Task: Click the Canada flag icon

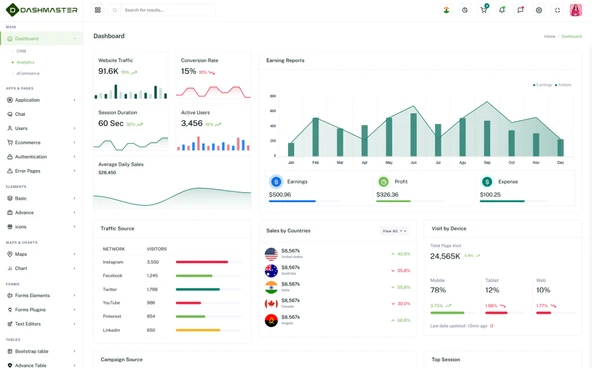Action: coord(271,303)
